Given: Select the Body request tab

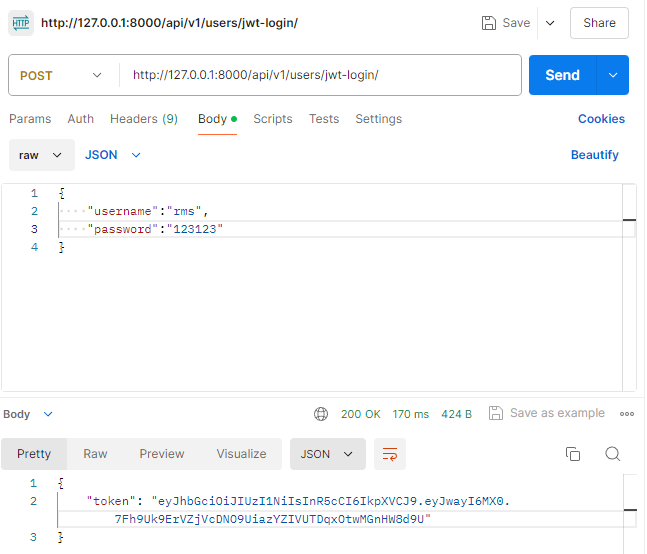Looking at the screenshot, I should click(x=217, y=119).
